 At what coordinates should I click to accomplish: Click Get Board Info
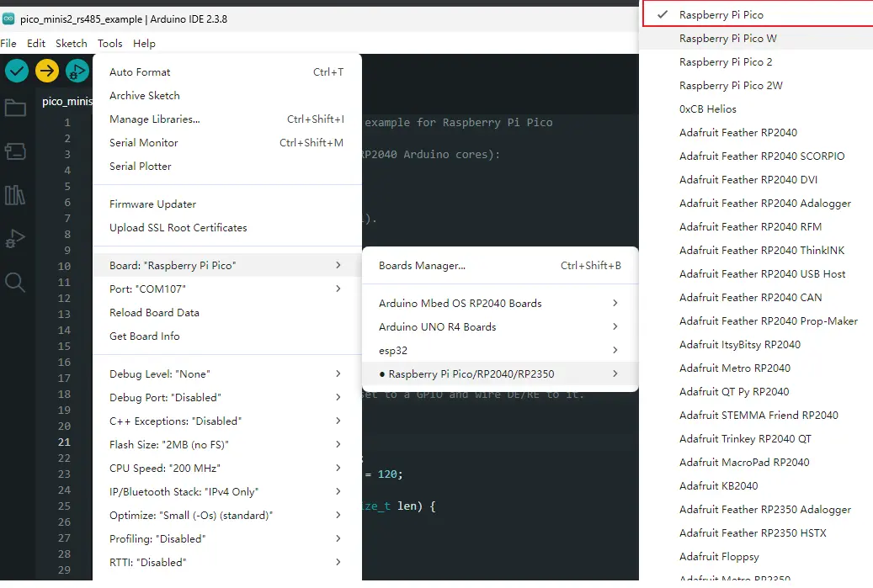pos(227,336)
